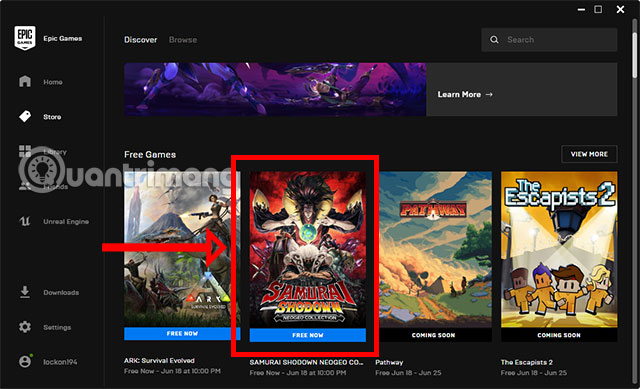This screenshot has height=389, width=640.
Task: Click COMING SOON under Pathway
Action: [433, 335]
